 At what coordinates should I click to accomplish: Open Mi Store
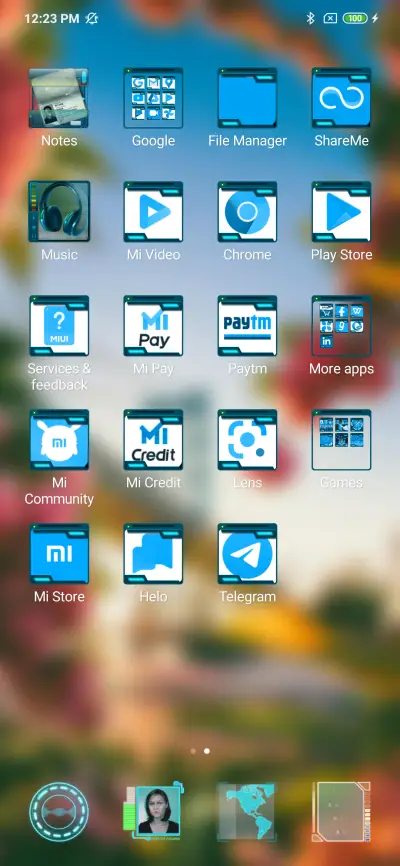[x=59, y=554]
